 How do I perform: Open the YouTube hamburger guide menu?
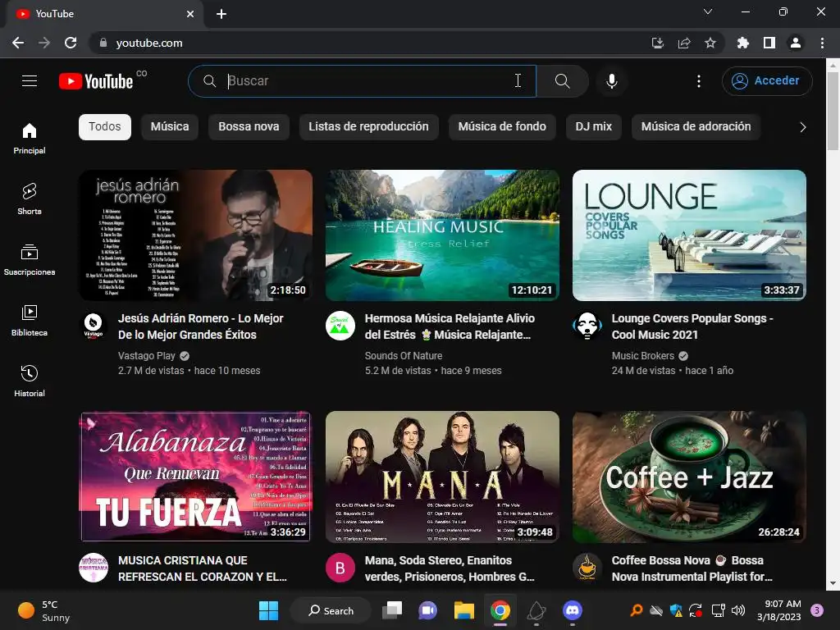(30, 81)
